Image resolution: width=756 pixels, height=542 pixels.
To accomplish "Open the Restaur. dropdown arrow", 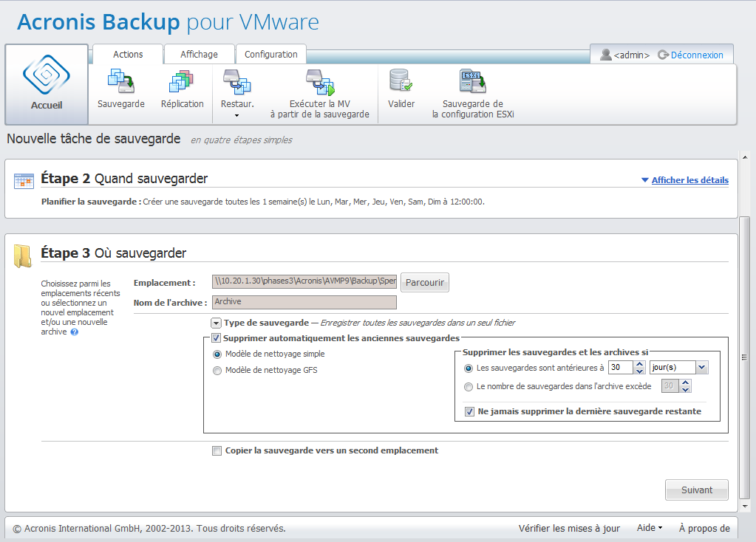I will pyautogui.click(x=236, y=116).
